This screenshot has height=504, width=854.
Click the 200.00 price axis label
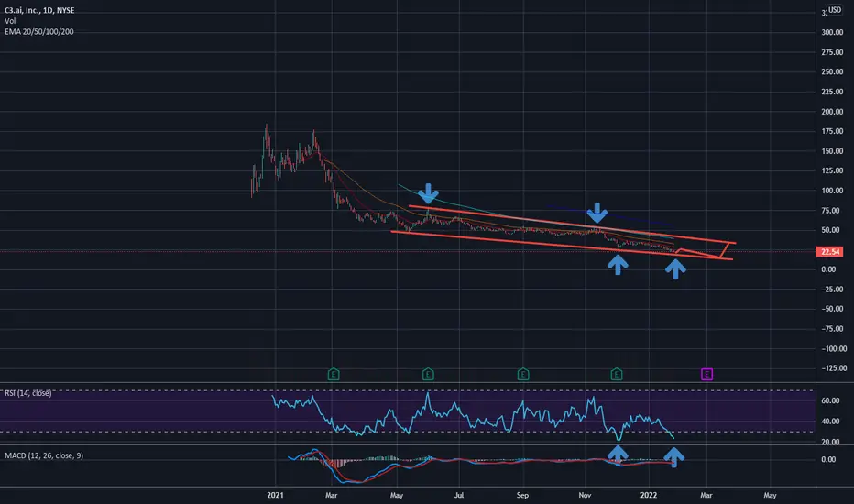tap(832, 112)
